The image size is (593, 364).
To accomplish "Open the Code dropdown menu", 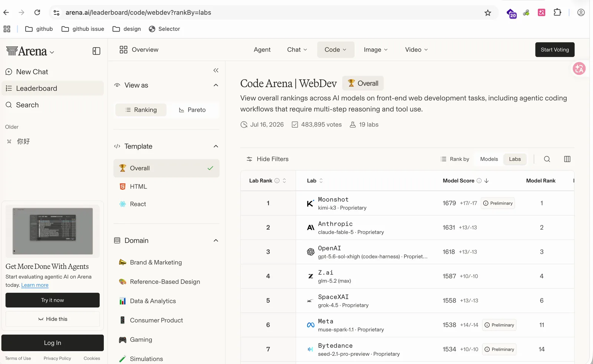I will [x=335, y=50].
